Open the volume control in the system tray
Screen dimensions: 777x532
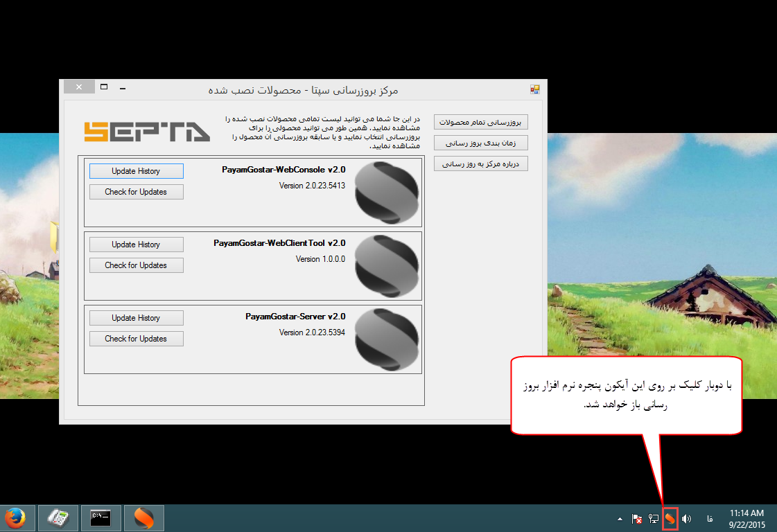686,519
